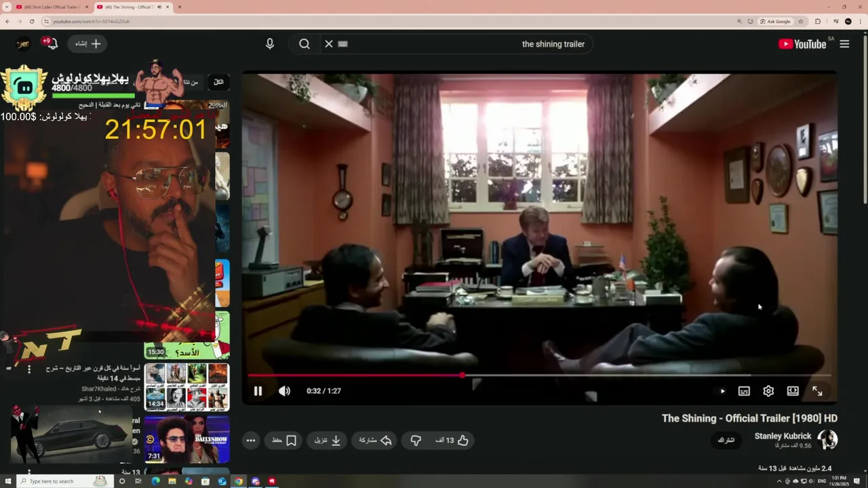
Task: Open Chrome from the taskbar
Action: (239, 481)
